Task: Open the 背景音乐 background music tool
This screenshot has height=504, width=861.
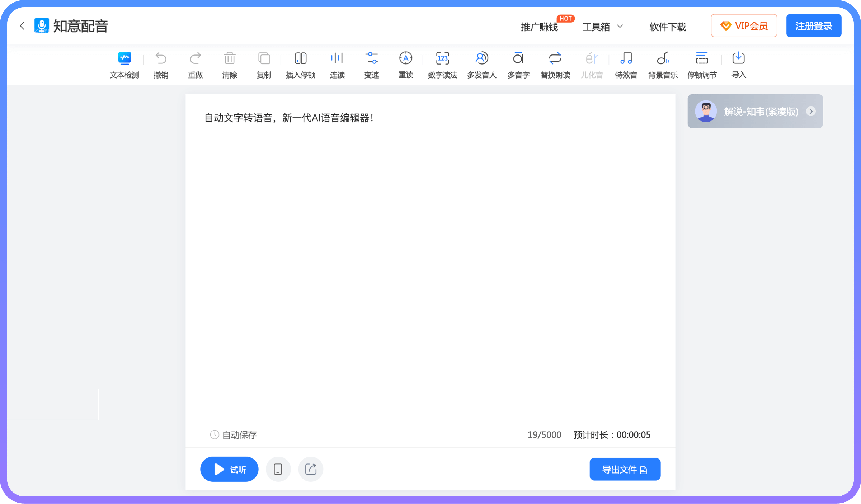Action: (663, 65)
